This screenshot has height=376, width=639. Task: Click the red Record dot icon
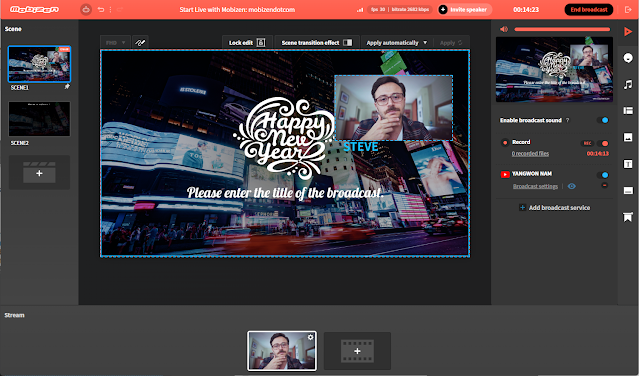coord(505,142)
